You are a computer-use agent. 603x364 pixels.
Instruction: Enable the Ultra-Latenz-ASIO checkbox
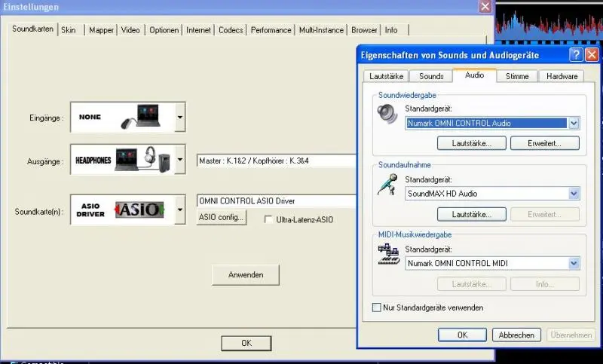(269, 219)
